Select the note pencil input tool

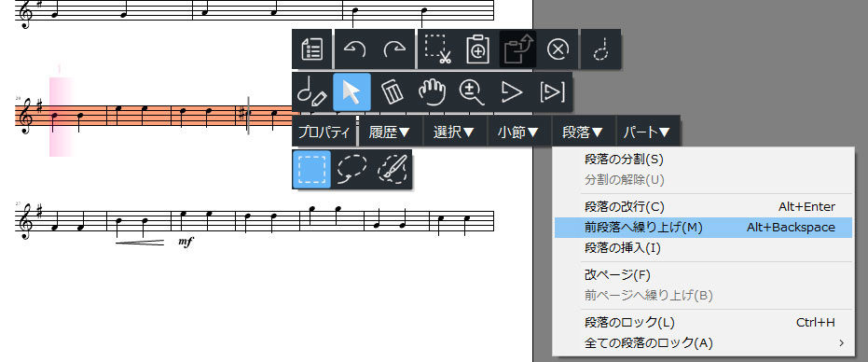[312, 92]
